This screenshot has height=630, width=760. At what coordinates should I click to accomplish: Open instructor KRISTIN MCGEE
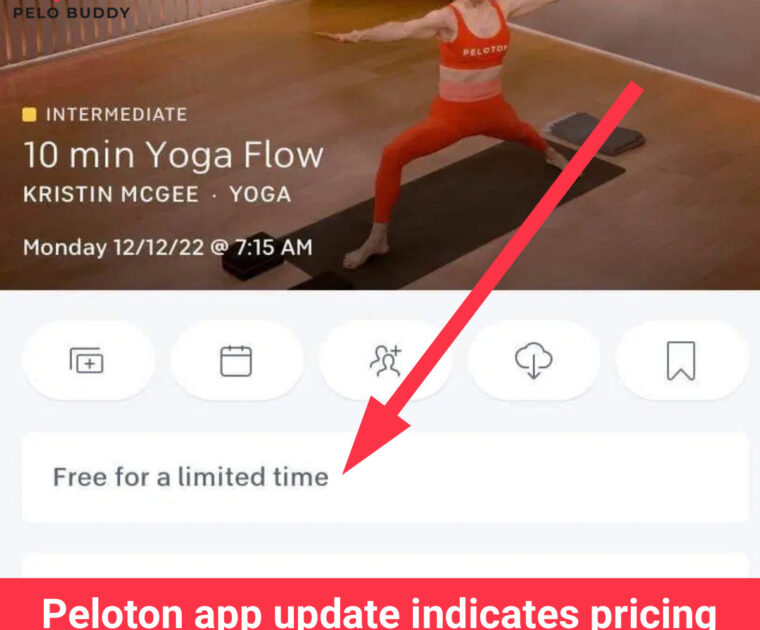(x=111, y=194)
